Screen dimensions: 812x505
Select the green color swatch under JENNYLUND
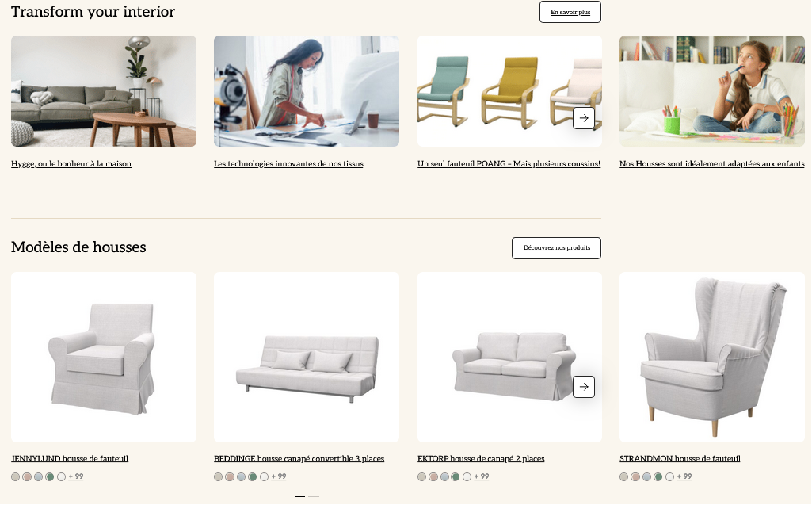pos(50,477)
